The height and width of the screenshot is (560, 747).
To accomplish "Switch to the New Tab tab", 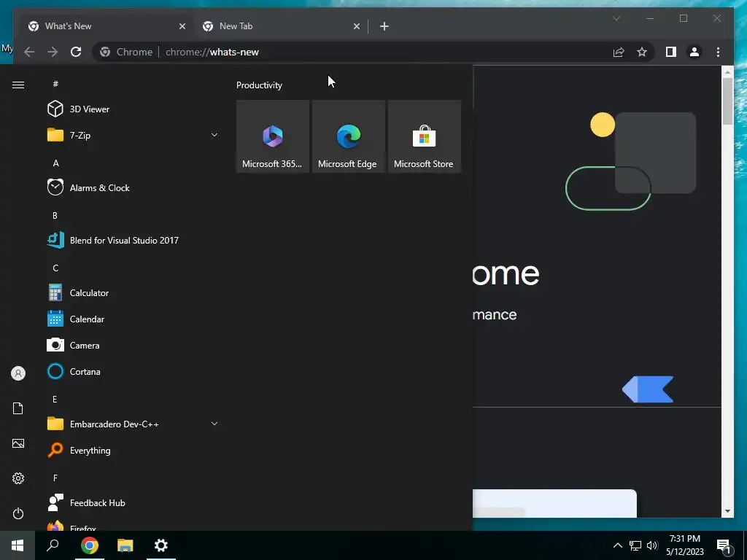I will click(x=281, y=26).
